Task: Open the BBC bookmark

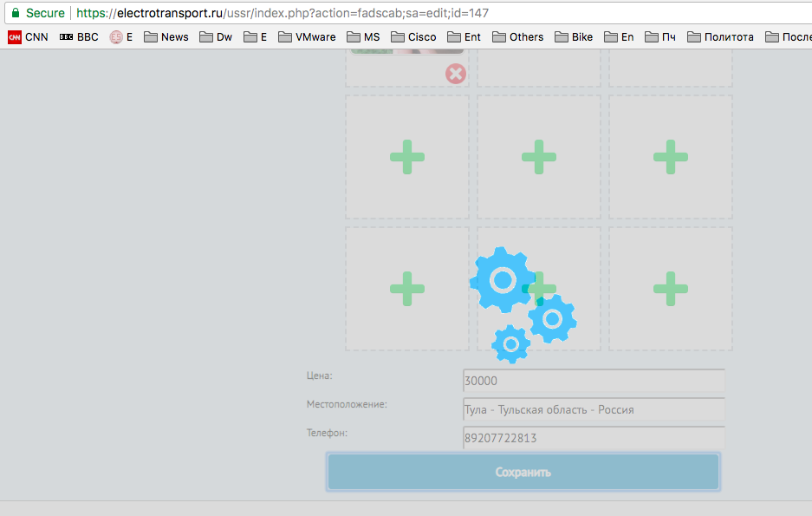Action: (x=79, y=37)
